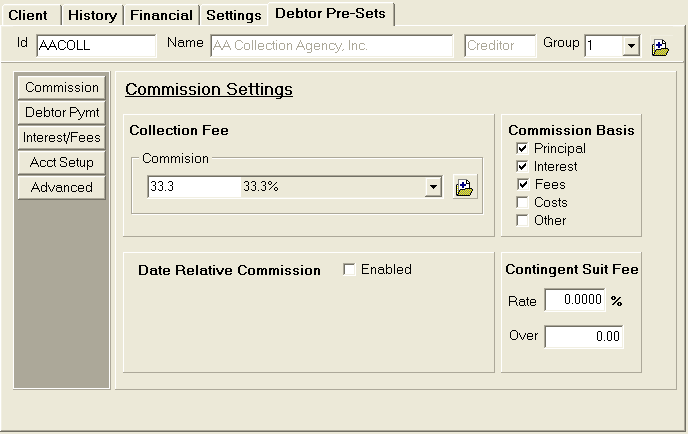This screenshot has width=688, height=434.
Task: Click the Advanced sidebar button
Action: tap(62, 187)
